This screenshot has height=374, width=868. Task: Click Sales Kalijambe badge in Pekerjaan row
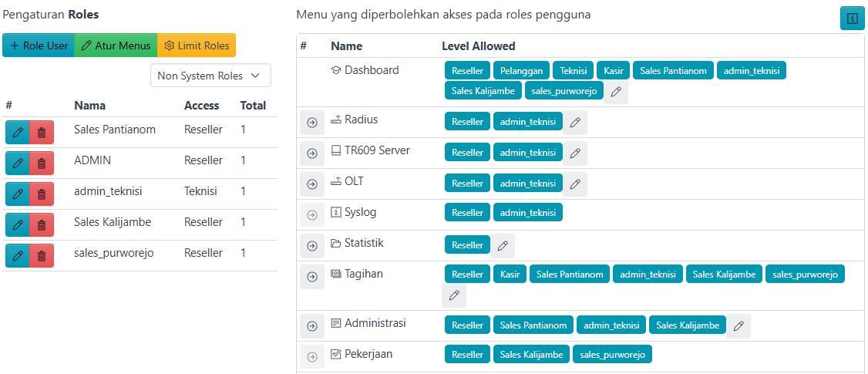531,355
